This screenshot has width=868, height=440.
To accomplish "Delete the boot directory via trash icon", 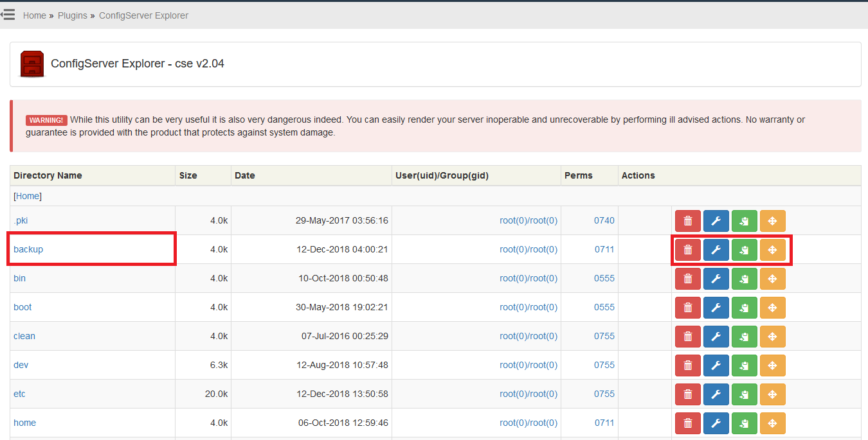I will pyautogui.click(x=688, y=308).
